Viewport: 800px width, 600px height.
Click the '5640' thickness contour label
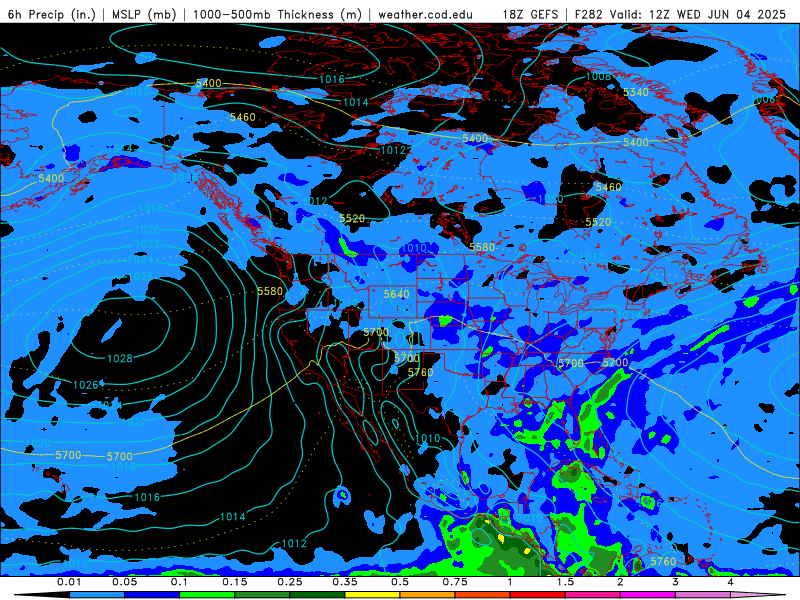click(396, 294)
